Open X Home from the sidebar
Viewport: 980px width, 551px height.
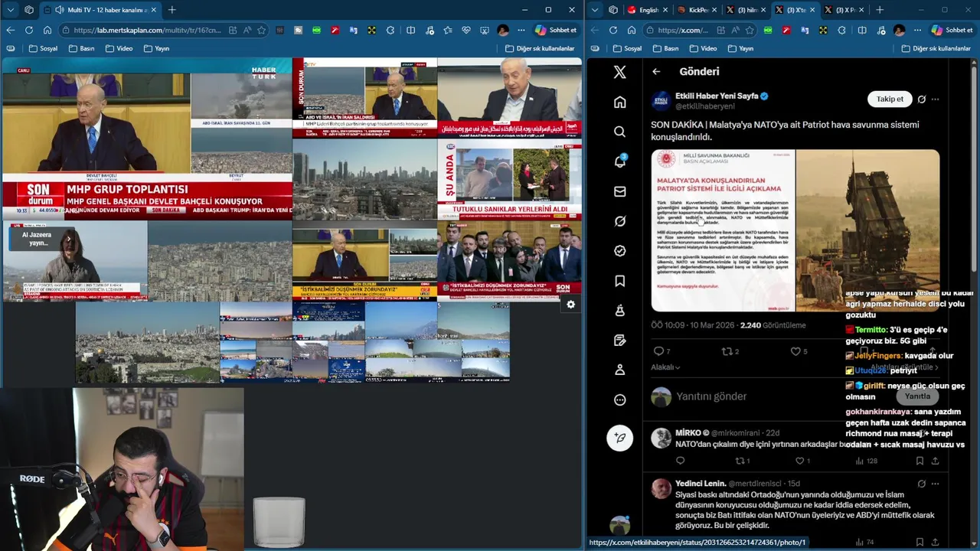click(620, 102)
